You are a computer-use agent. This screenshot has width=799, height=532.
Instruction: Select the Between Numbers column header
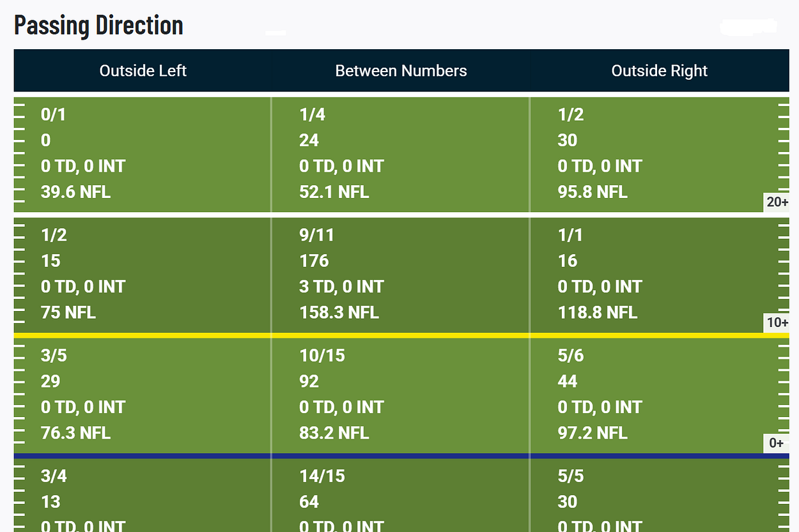401,71
